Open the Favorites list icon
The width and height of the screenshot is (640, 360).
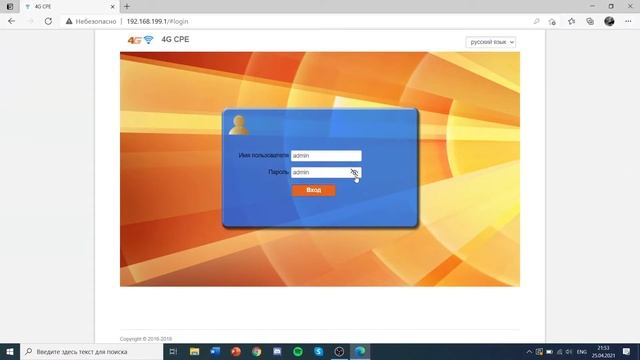(x=571, y=21)
